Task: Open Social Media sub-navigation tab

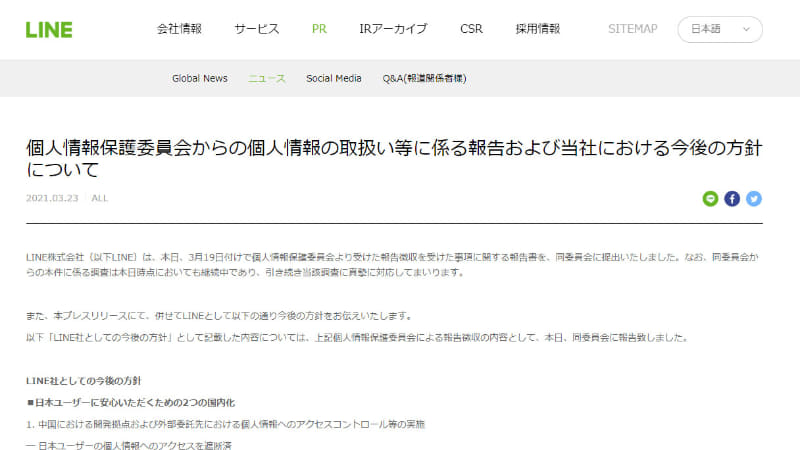Action: [x=334, y=78]
